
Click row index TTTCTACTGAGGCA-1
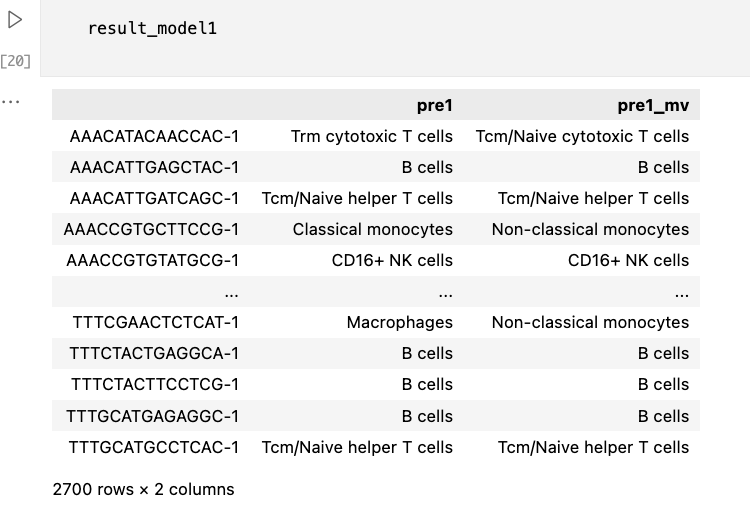(x=154, y=353)
